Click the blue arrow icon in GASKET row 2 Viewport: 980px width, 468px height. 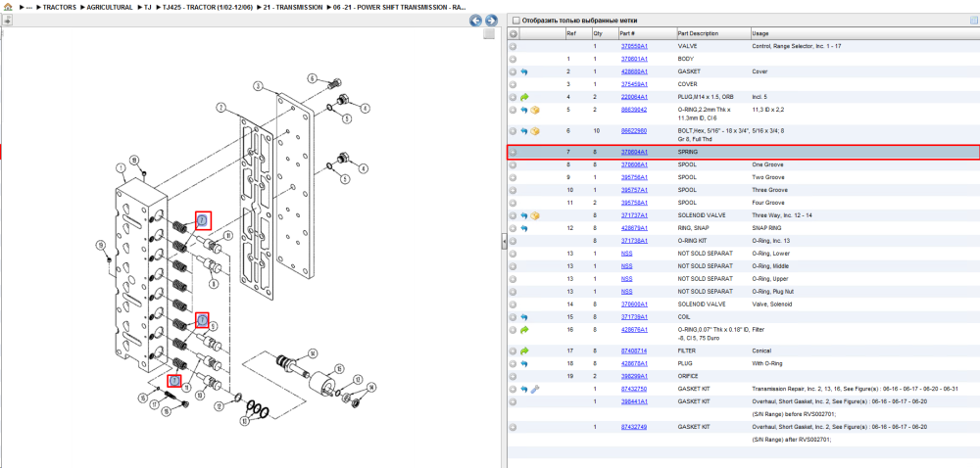[x=523, y=71]
